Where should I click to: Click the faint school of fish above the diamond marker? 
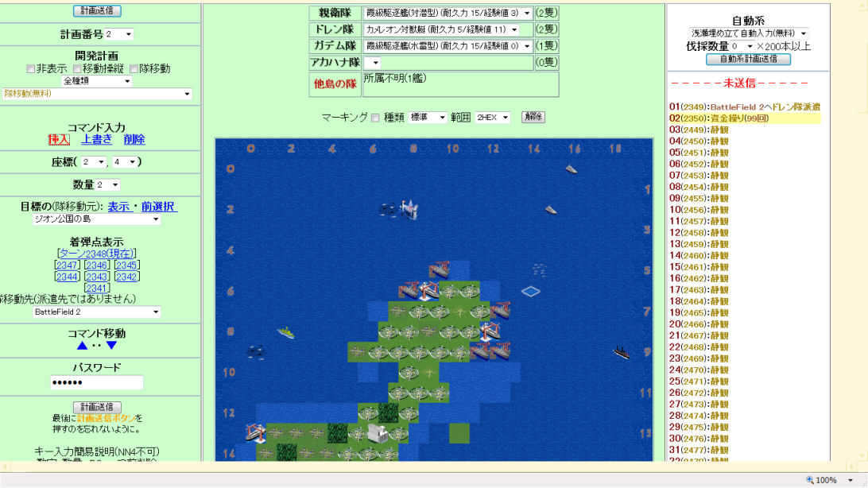point(539,270)
